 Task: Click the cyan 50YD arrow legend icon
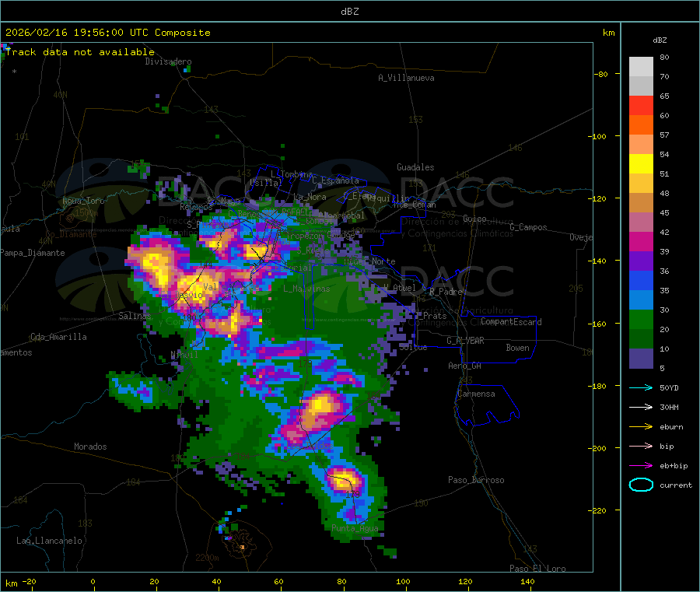point(641,387)
